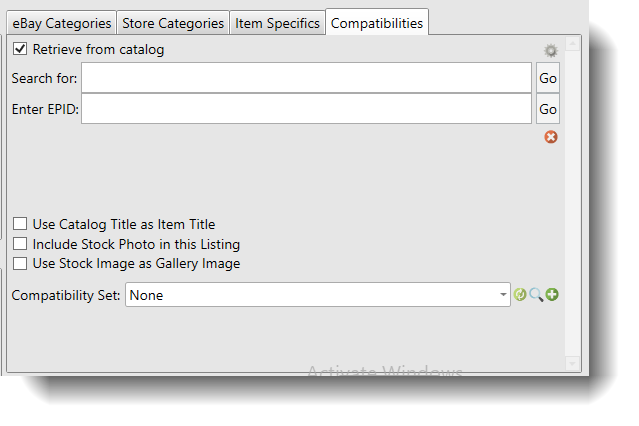Check Include Stock Photo in this Listing
The height and width of the screenshot is (426, 639).
20,244
